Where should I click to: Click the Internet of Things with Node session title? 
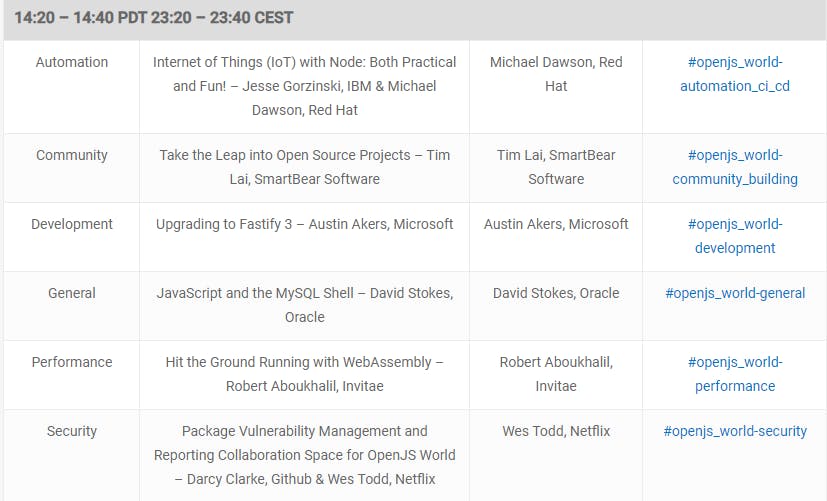click(x=304, y=86)
